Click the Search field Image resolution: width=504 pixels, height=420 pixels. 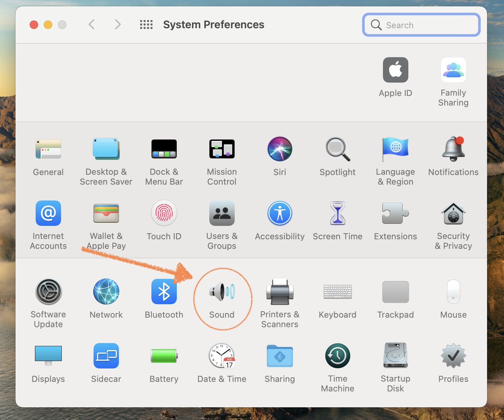pos(427,25)
